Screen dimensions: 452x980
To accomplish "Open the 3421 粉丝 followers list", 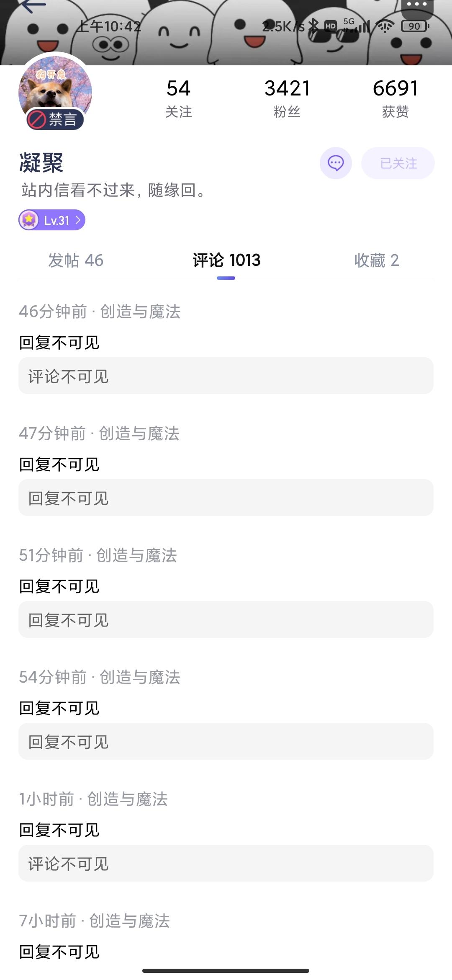I will tap(287, 98).
